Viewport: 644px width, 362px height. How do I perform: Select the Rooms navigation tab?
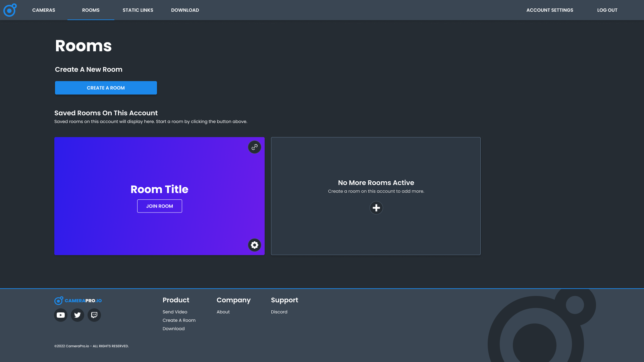91,10
